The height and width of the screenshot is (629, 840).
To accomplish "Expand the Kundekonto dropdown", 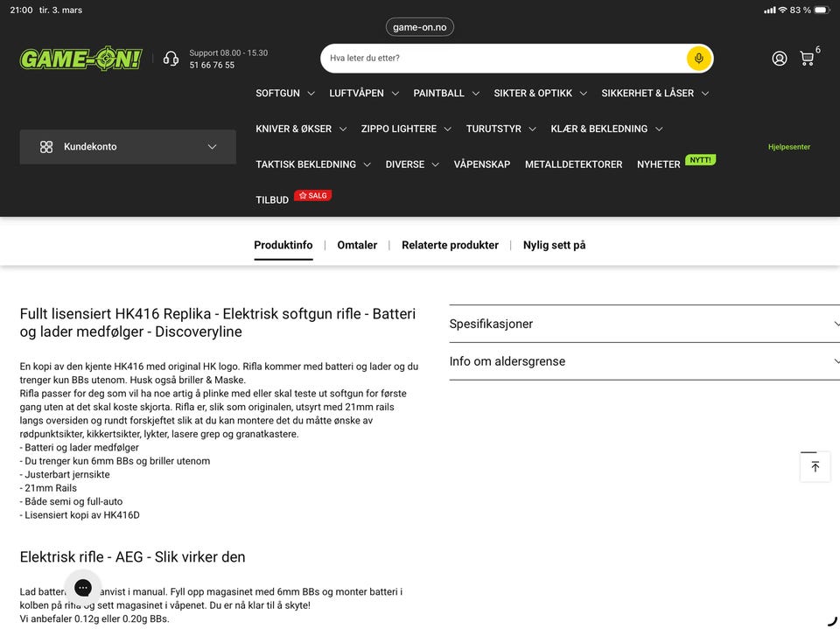I will click(x=128, y=147).
